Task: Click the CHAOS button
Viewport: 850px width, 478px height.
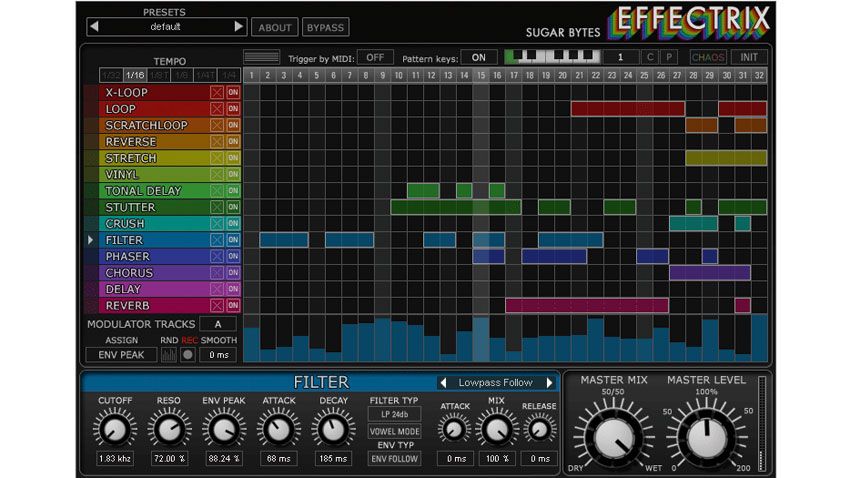Action: point(708,57)
